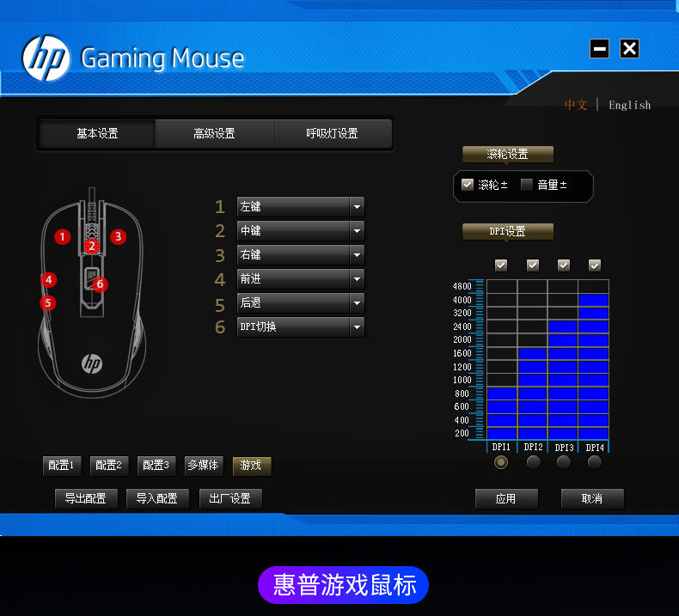Viewport: 679px width, 616px height.
Task: Select profile 配置2
Action: tap(109, 466)
